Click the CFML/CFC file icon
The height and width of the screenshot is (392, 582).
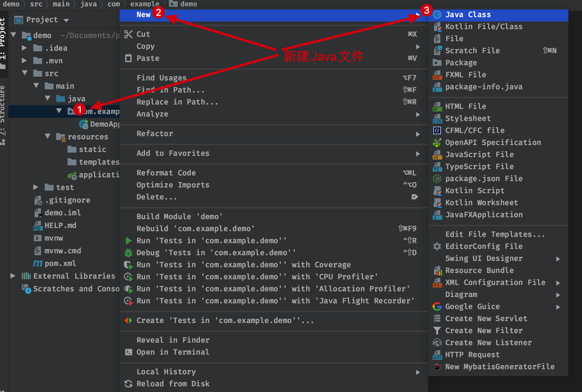pos(437,130)
